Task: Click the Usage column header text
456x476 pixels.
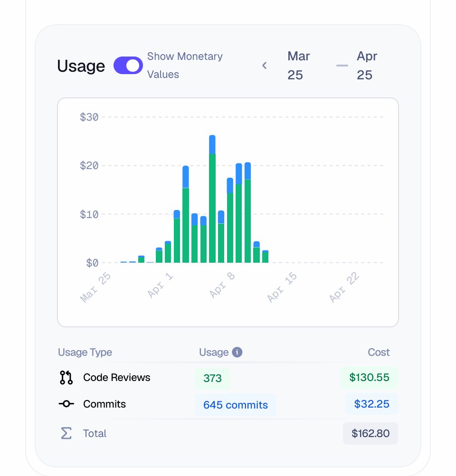Action: 214,352
